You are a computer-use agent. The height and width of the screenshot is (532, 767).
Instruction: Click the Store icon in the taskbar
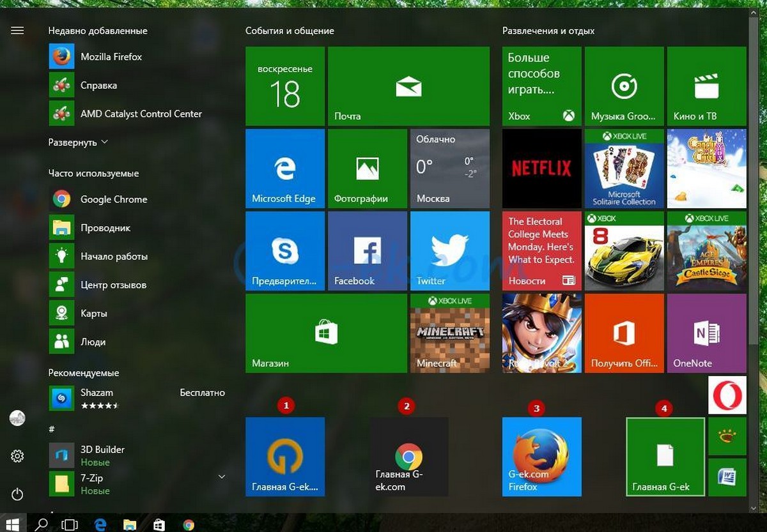point(159,524)
